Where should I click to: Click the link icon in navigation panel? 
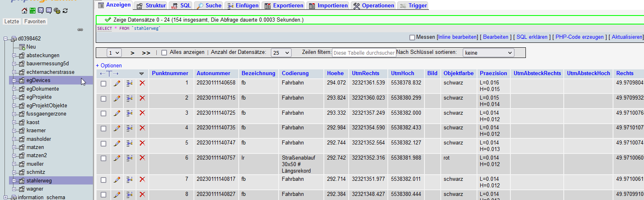point(80,29)
